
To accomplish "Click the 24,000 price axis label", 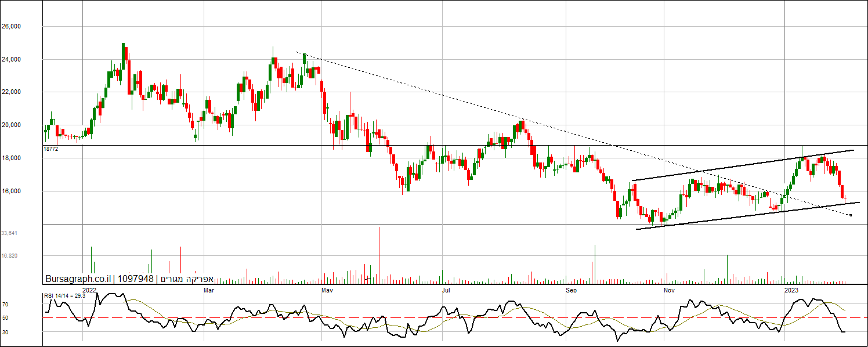I will pyautogui.click(x=12, y=59).
